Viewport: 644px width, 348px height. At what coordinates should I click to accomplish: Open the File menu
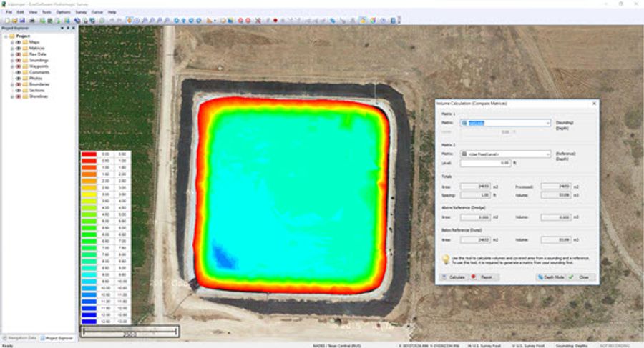click(9, 12)
